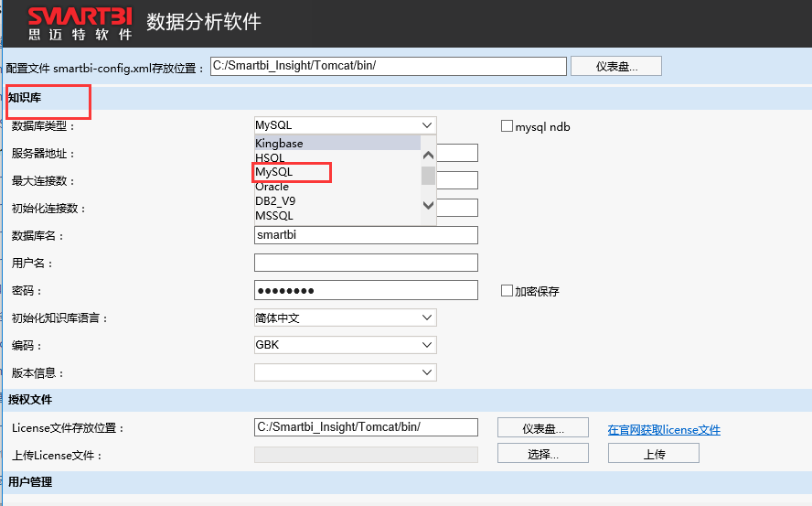This screenshot has height=506, width=812.
Task: Click the 用户管理 section header
Action: (30, 482)
